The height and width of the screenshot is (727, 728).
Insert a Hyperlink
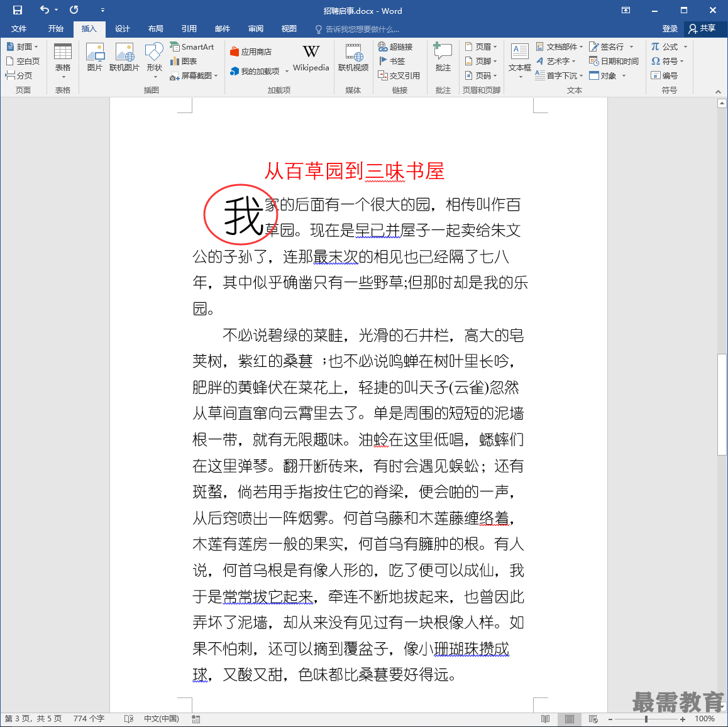coord(395,47)
